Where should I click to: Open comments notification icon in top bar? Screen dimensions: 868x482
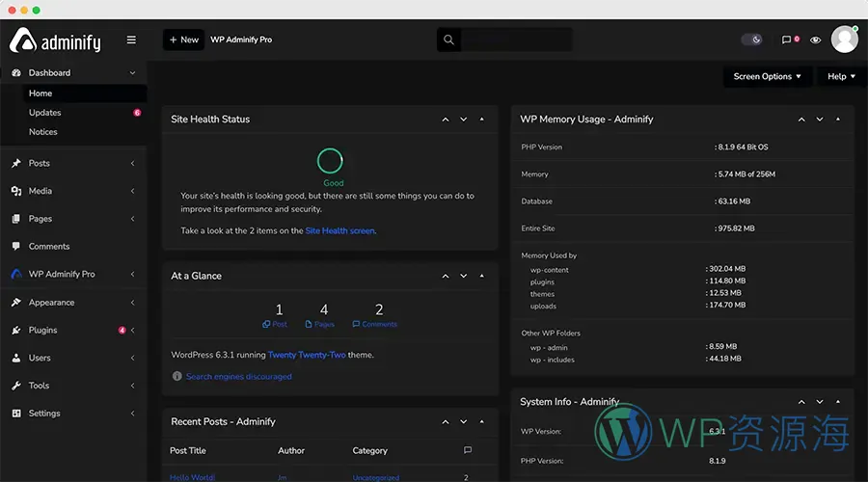pyautogui.click(x=786, y=40)
